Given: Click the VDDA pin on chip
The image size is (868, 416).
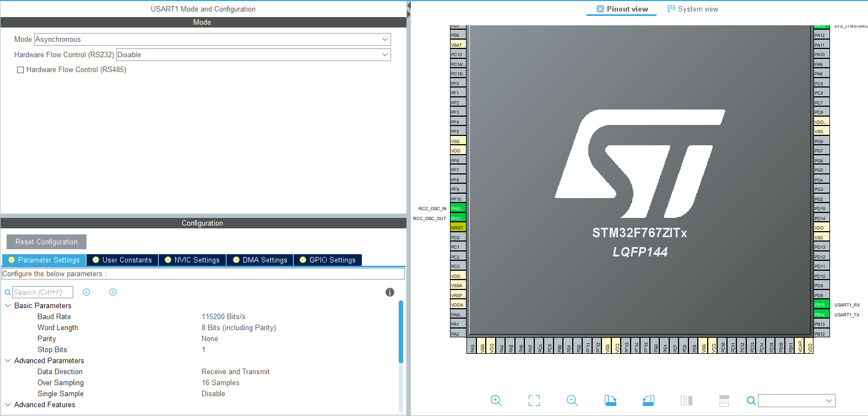Looking at the screenshot, I should (458, 304).
